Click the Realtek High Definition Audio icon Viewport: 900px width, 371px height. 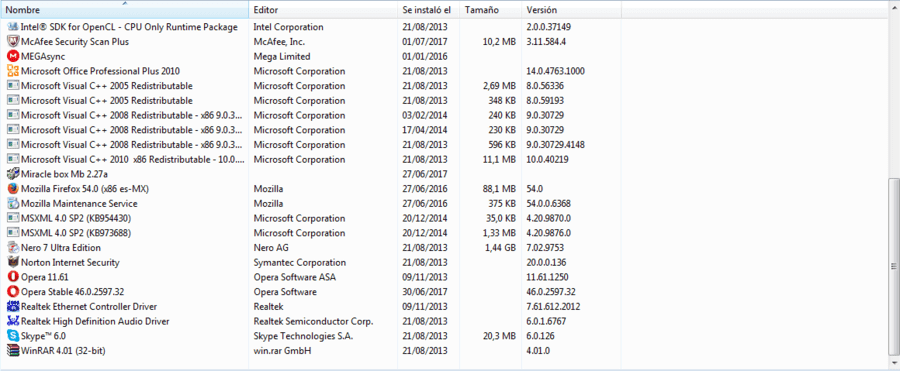[x=13, y=322]
